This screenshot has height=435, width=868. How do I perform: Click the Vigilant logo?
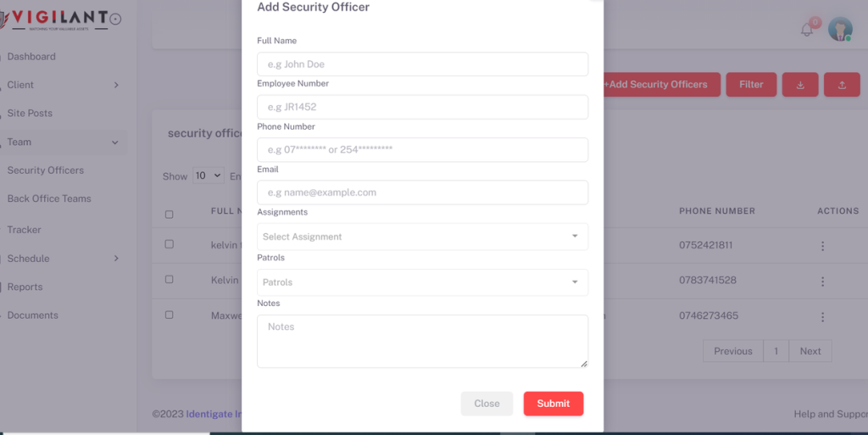[60, 20]
